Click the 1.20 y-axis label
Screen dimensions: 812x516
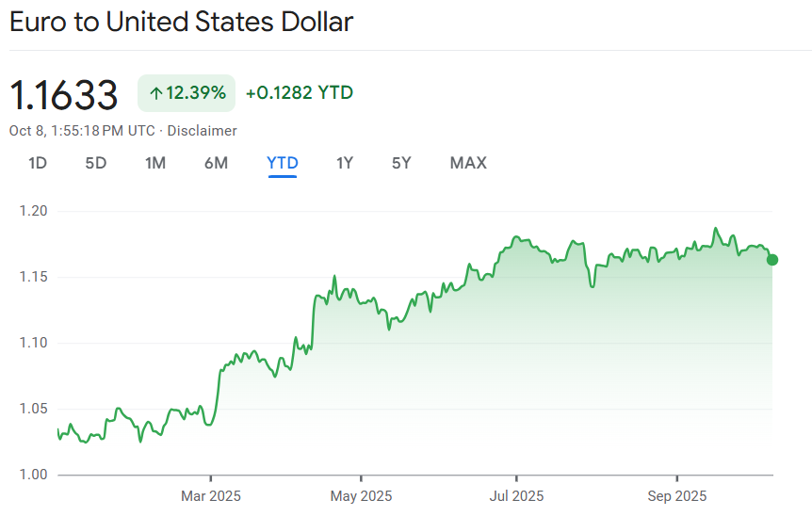click(33, 211)
